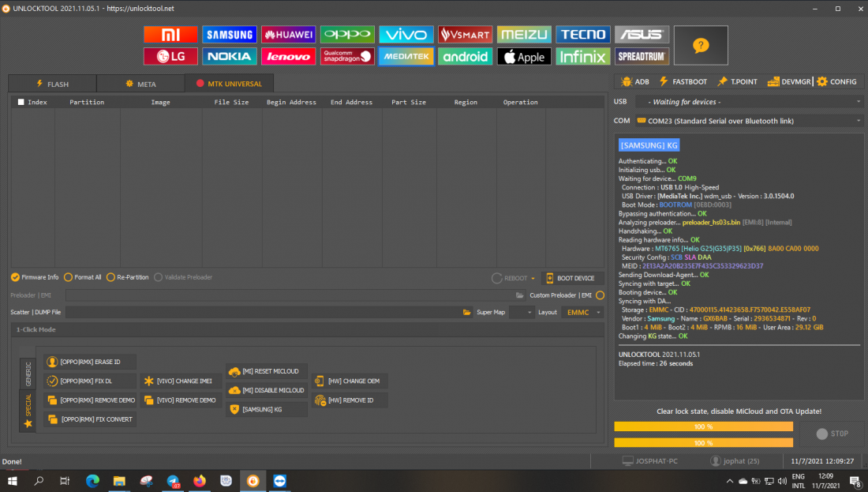Open Telegram from the taskbar
The width and height of the screenshot is (868, 492).
click(173, 481)
